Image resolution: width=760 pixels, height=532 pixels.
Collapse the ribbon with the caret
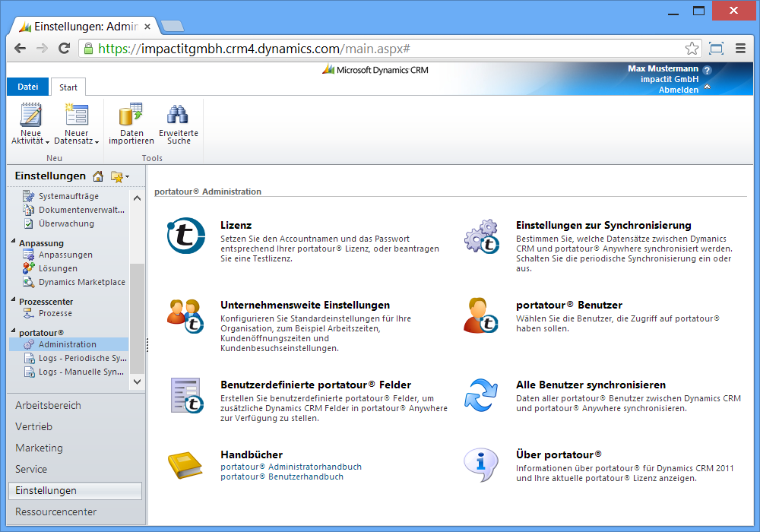pos(707,87)
